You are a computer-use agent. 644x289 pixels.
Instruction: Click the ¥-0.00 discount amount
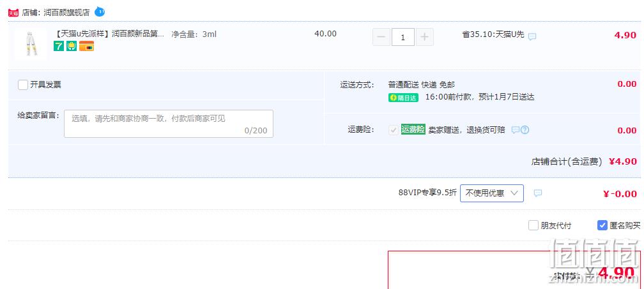(620, 194)
